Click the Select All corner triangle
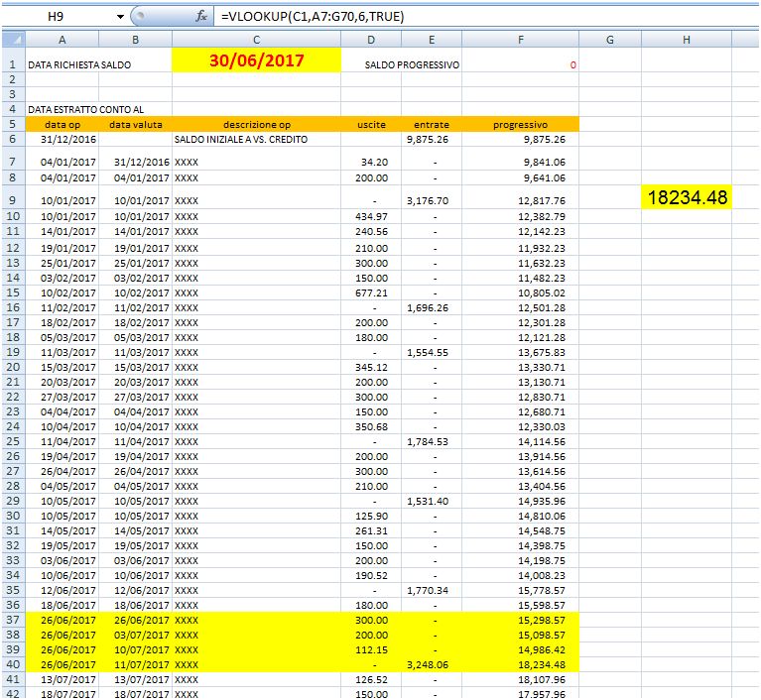 (x=13, y=40)
